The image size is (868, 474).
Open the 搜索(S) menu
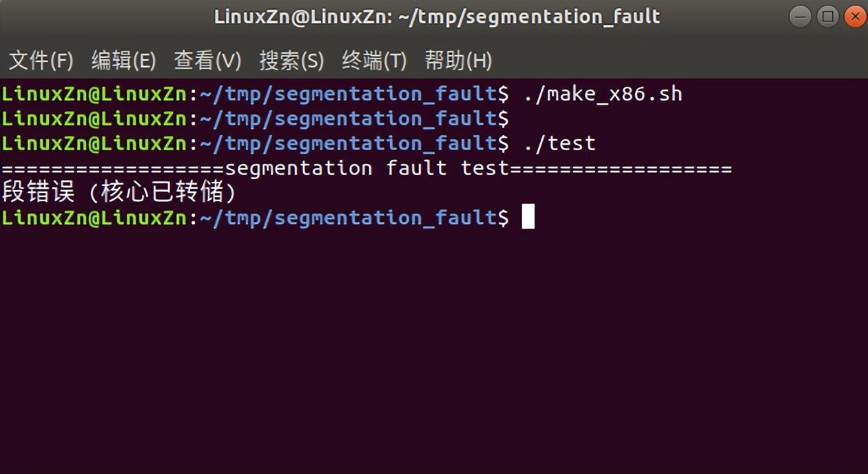pos(291,61)
